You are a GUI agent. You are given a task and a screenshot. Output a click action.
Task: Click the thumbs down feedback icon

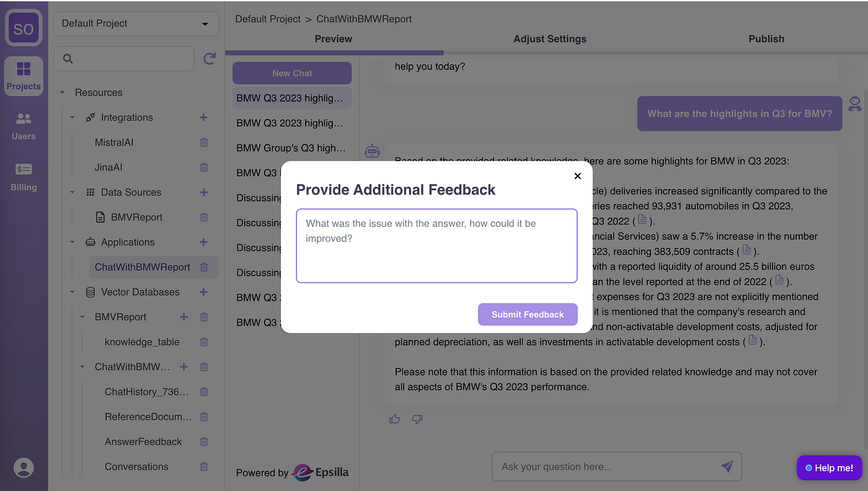(x=417, y=420)
